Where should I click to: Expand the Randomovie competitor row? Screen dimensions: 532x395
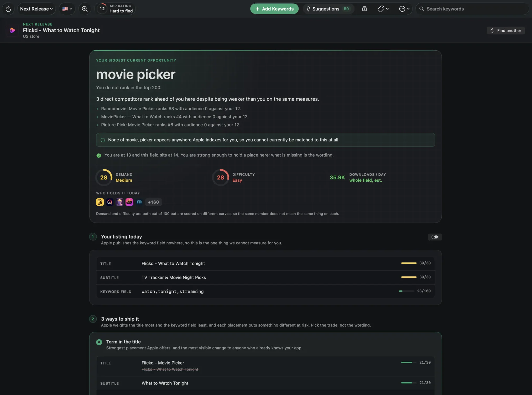[168, 109]
